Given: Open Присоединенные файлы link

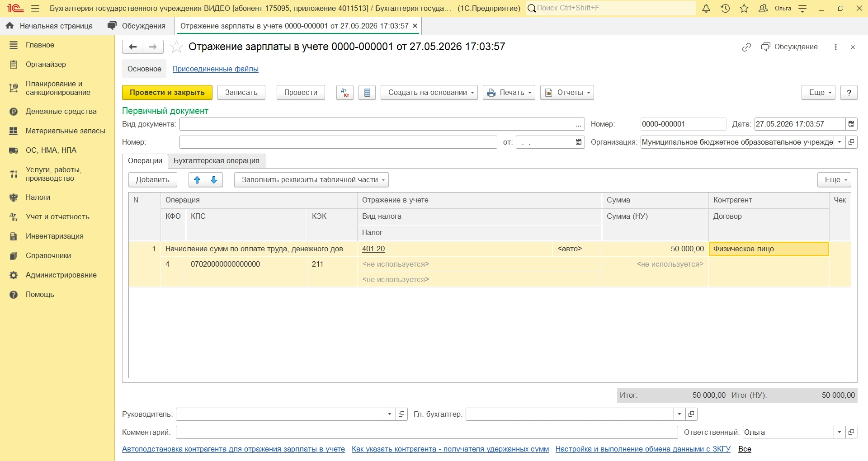Looking at the screenshot, I should (x=216, y=69).
